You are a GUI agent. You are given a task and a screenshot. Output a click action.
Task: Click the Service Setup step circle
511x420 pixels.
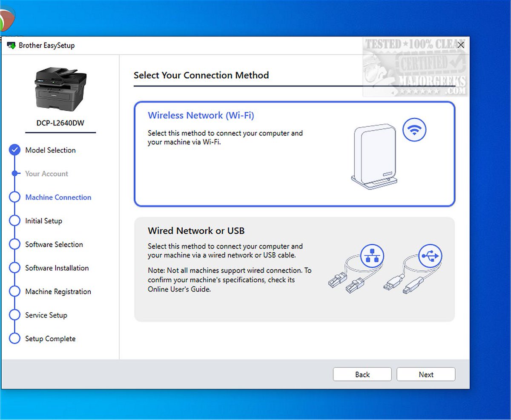pyautogui.click(x=15, y=315)
